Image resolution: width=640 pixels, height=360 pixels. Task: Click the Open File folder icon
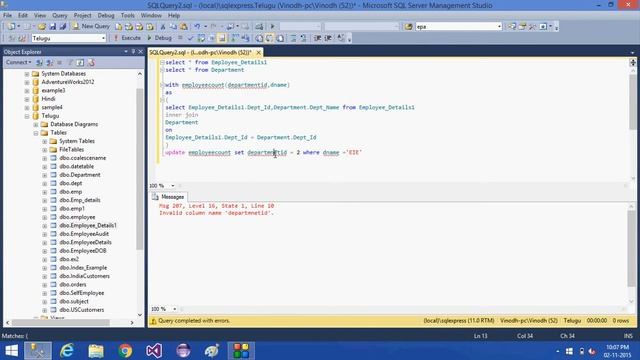[x=42, y=27]
